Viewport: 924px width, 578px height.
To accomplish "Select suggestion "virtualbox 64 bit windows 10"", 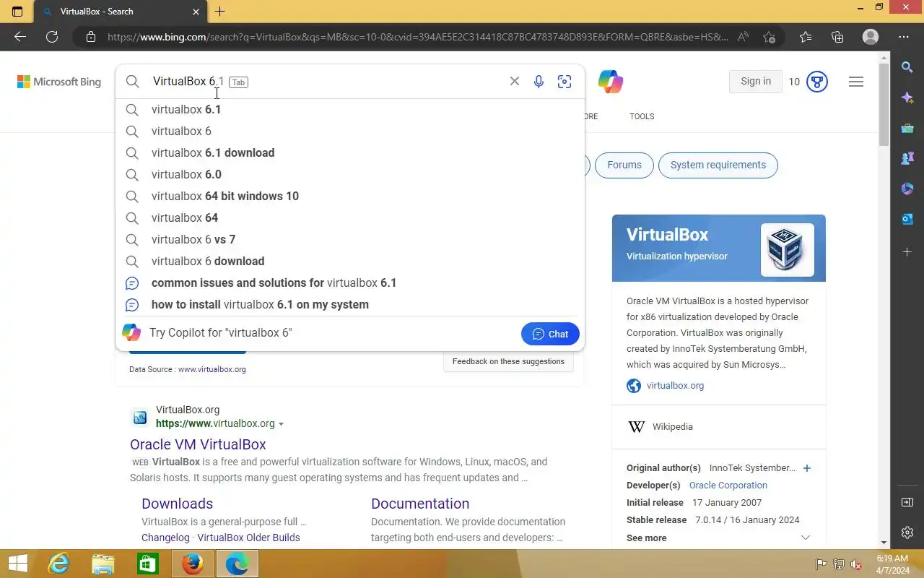I will click(x=349, y=196).
